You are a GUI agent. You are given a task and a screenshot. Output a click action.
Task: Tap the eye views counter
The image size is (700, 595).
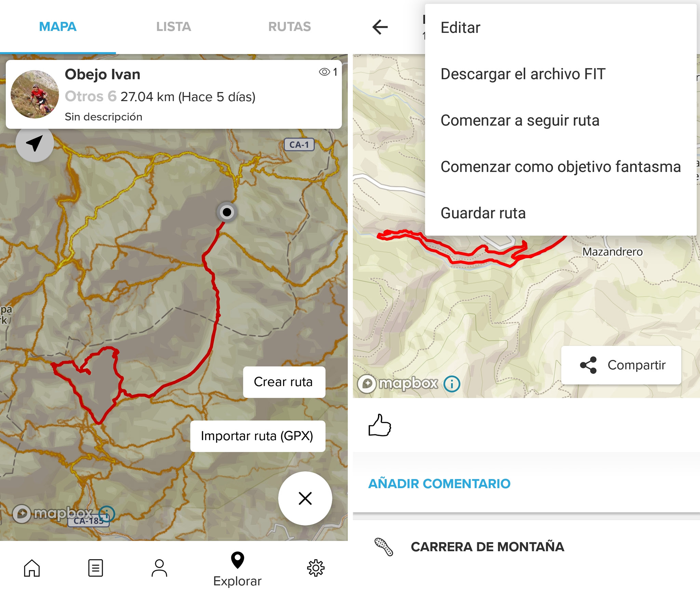pyautogui.click(x=328, y=72)
